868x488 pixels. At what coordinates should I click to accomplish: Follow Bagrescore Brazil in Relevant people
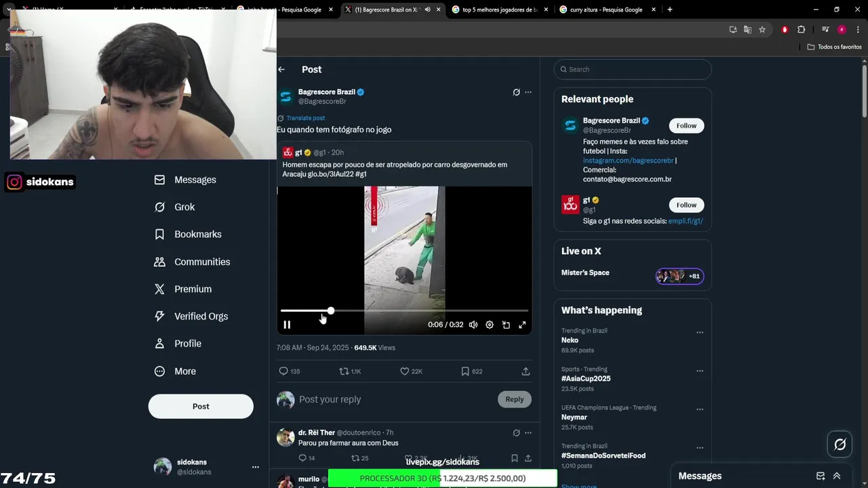686,125
